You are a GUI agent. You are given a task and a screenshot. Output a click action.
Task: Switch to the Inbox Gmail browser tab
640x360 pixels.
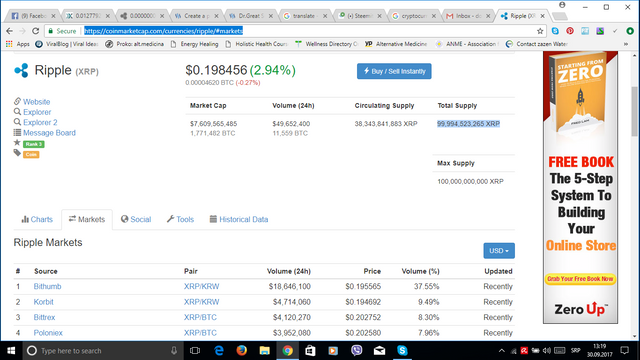(467, 16)
